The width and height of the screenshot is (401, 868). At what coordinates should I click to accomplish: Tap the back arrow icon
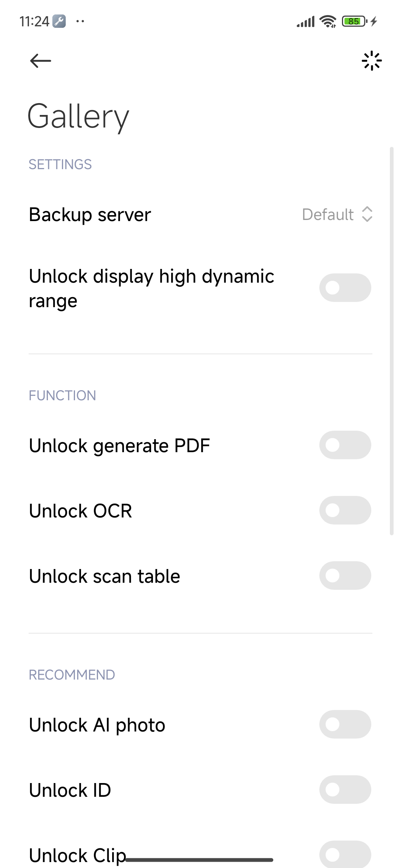coord(40,61)
